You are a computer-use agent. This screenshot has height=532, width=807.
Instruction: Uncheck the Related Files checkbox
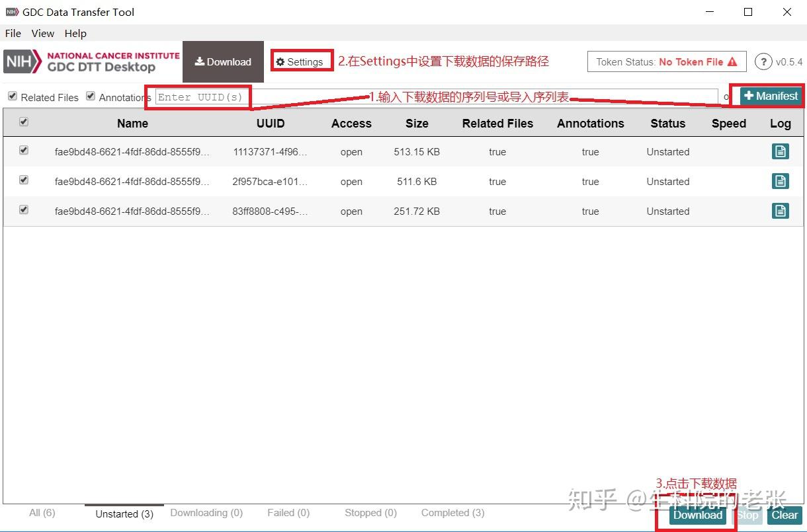(12, 96)
